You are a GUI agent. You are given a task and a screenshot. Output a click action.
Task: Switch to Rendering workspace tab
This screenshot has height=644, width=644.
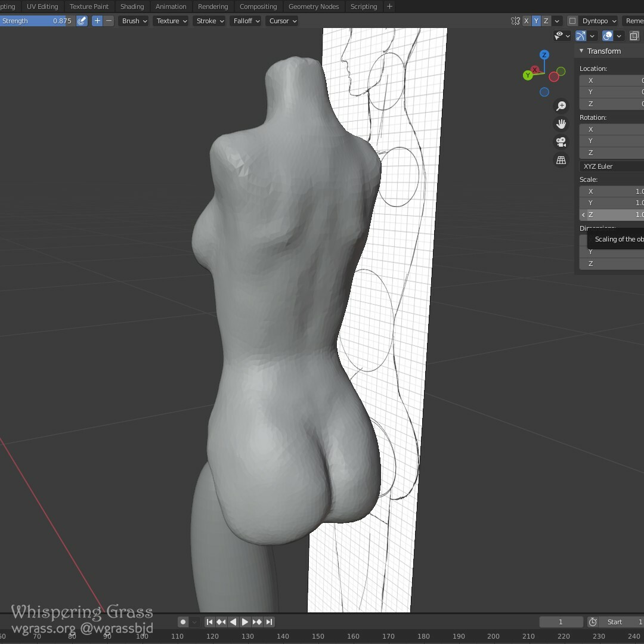(x=213, y=7)
